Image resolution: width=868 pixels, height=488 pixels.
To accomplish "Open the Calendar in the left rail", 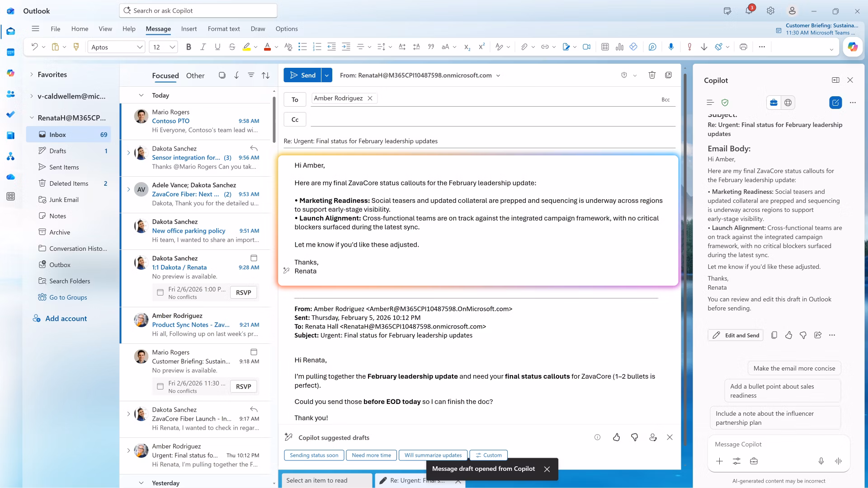I will pos(11,52).
